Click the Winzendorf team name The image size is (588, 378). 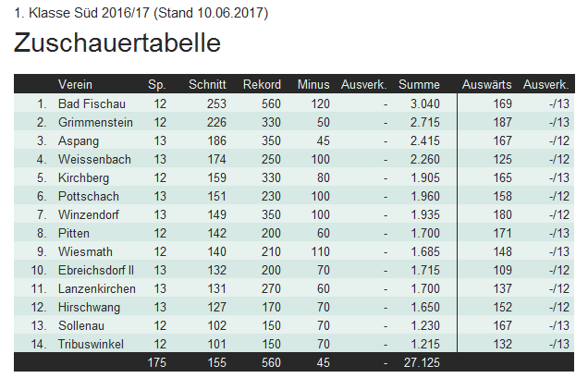tap(89, 214)
